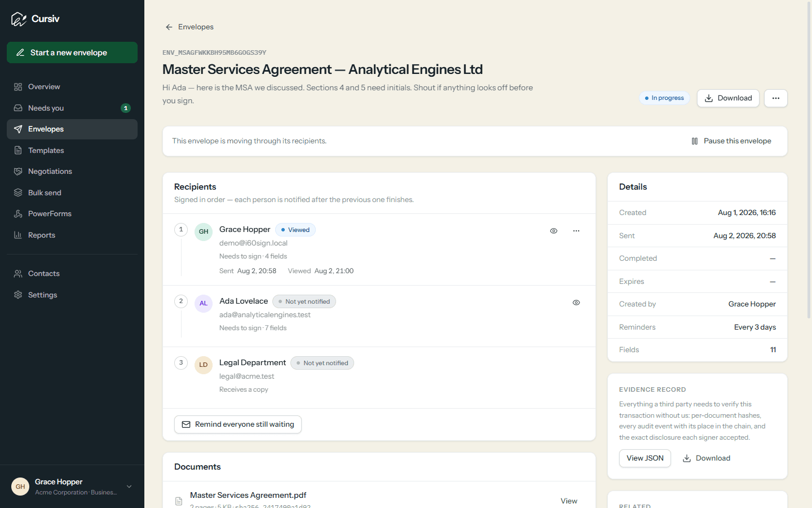The image size is (812, 508).
Task: Open the envelope more options menu
Action: click(776, 98)
